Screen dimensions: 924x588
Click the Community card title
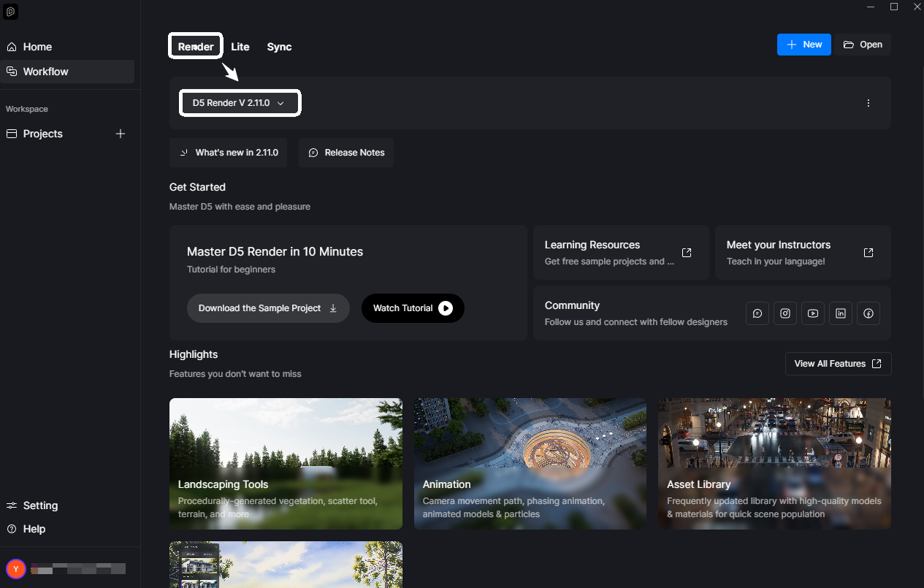572,305
